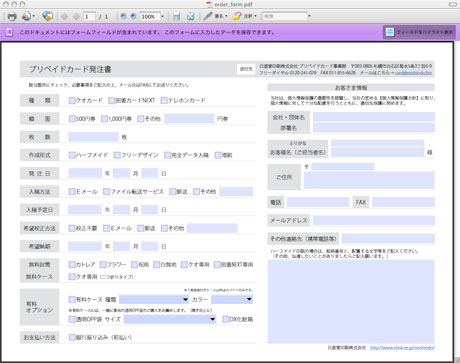Screen dimensions: 460x363
Task: Click the ご住所 address text area
Action: point(369,180)
